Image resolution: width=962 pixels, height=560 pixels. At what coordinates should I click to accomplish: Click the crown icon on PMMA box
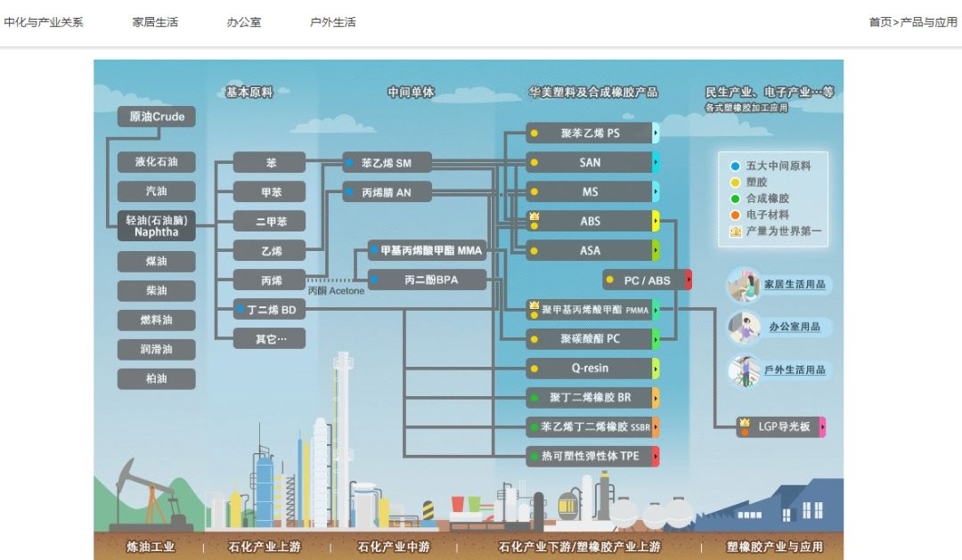coord(534,304)
